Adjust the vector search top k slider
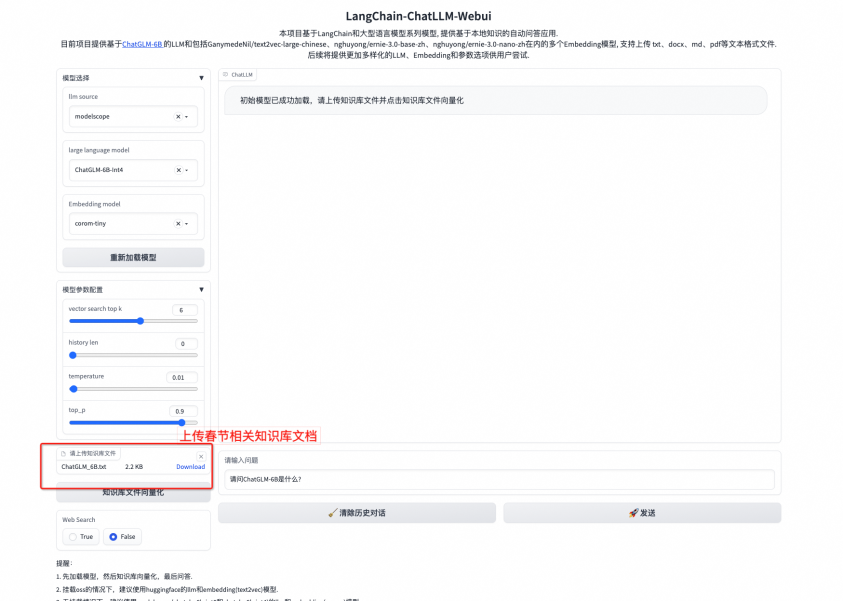843x601 pixels. [133, 321]
